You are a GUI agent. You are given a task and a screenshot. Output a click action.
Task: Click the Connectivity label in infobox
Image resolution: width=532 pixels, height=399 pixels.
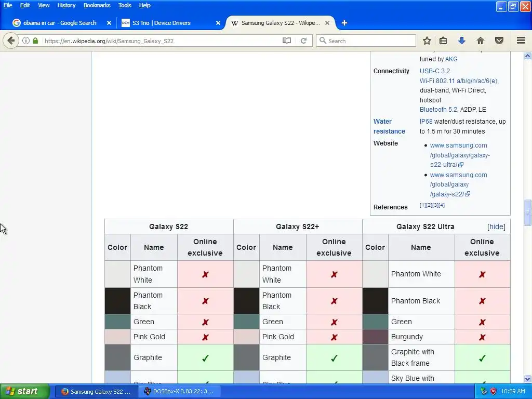click(x=391, y=71)
